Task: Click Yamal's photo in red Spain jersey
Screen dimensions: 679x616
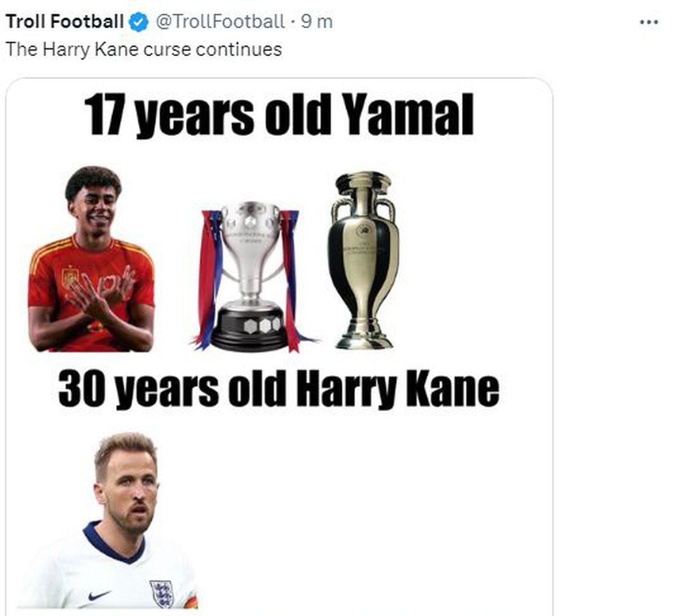Action: tap(92, 260)
